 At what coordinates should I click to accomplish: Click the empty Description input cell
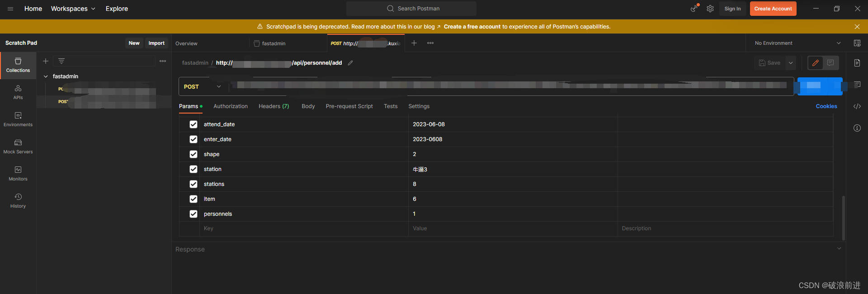725,228
